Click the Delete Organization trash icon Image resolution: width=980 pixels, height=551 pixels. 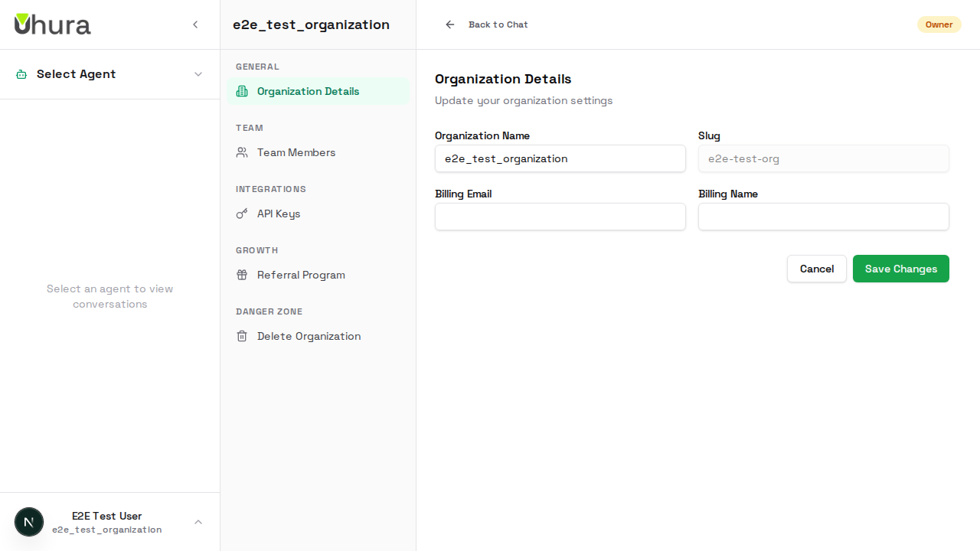pos(242,336)
